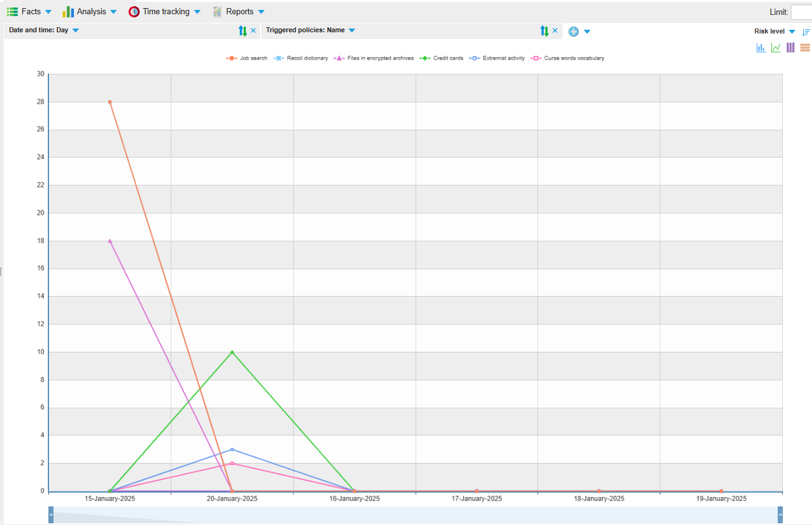This screenshot has width=812, height=525.
Task: Switch to bar chart view icon
Action: pyautogui.click(x=760, y=48)
